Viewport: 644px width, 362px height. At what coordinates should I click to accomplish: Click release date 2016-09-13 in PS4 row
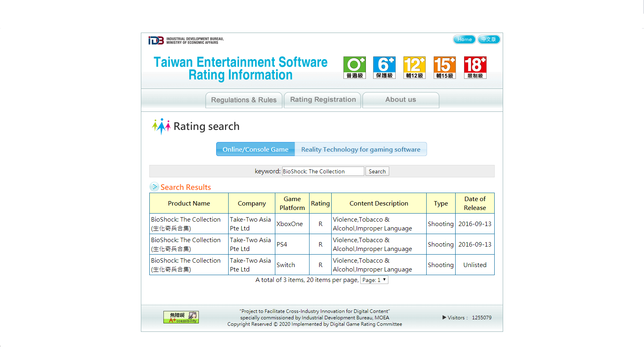point(475,245)
